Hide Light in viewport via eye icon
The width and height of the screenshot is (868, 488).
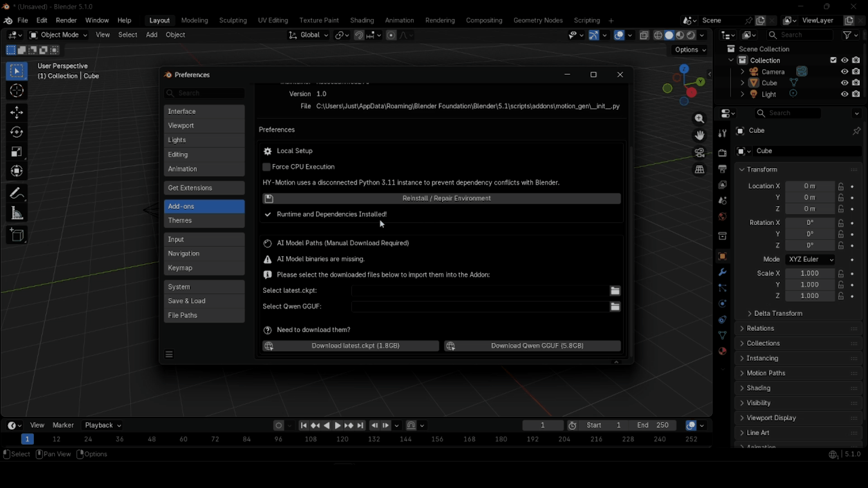coord(844,94)
